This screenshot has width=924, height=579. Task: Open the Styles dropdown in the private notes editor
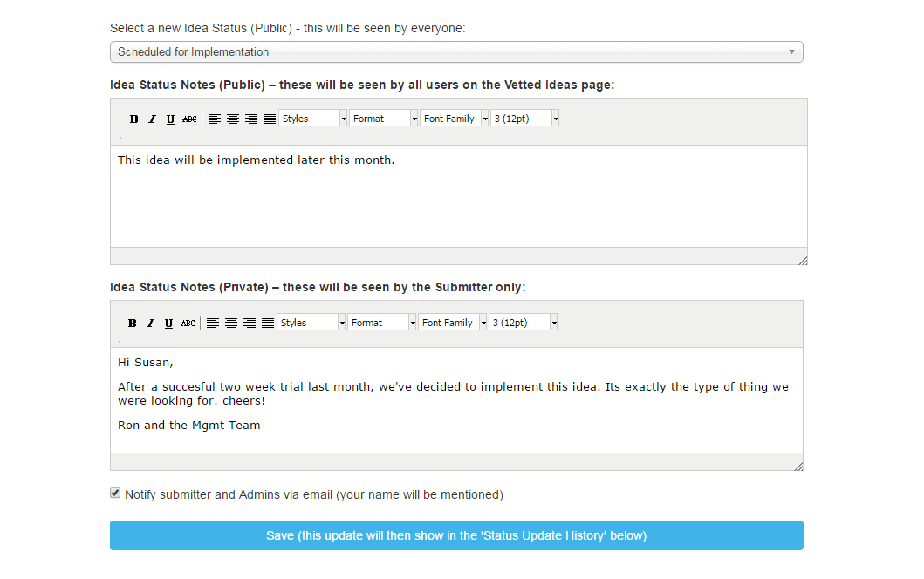click(311, 322)
